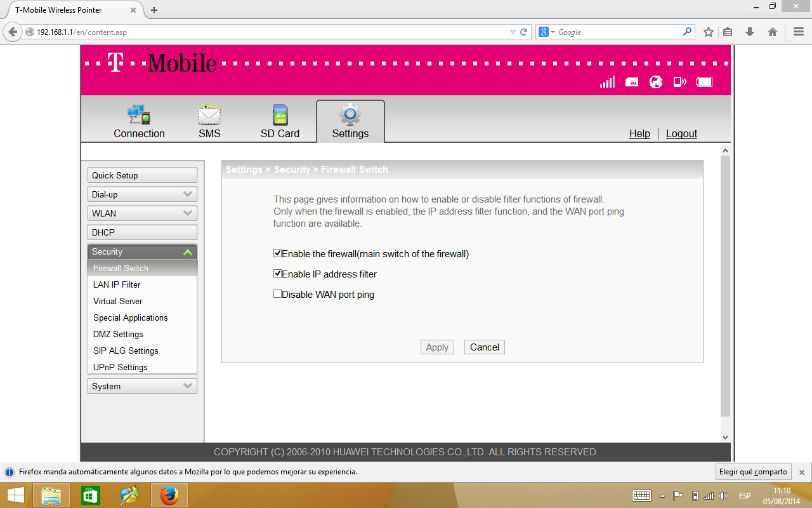Image resolution: width=812 pixels, height=508 pixels.
Task: Open the SMS envelope icon
Action: point(209,115)
